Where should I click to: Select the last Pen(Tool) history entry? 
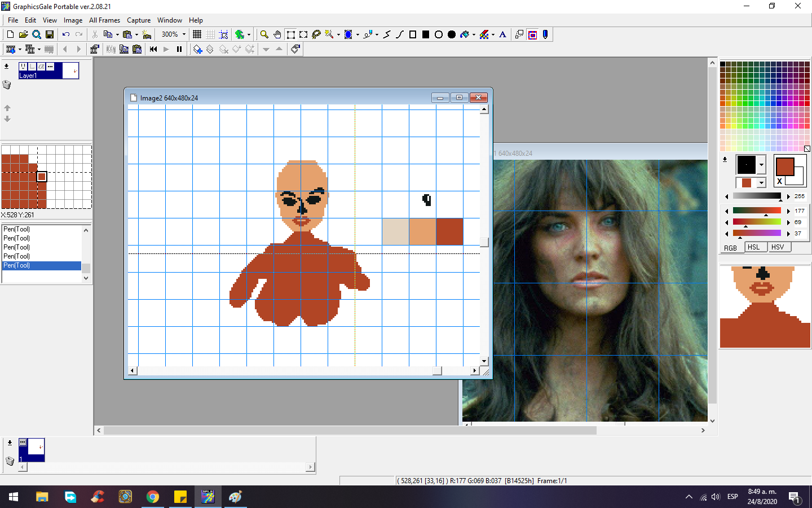pyautogui.click(x=42, y=265)
